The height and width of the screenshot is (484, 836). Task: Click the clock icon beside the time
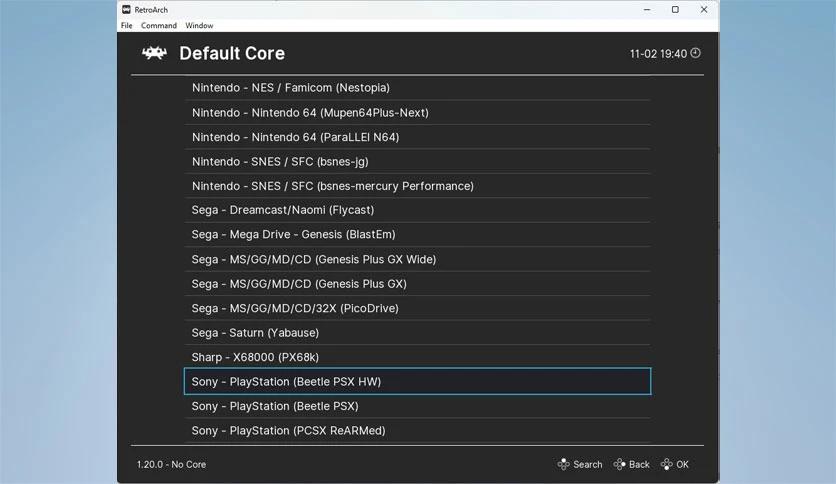point(695,53)
